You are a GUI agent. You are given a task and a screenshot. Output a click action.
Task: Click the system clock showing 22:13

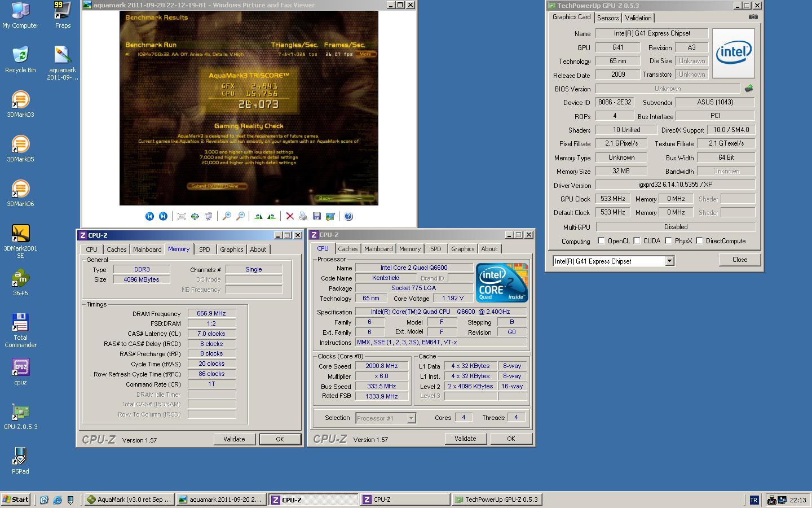click(x=798, y=500)
